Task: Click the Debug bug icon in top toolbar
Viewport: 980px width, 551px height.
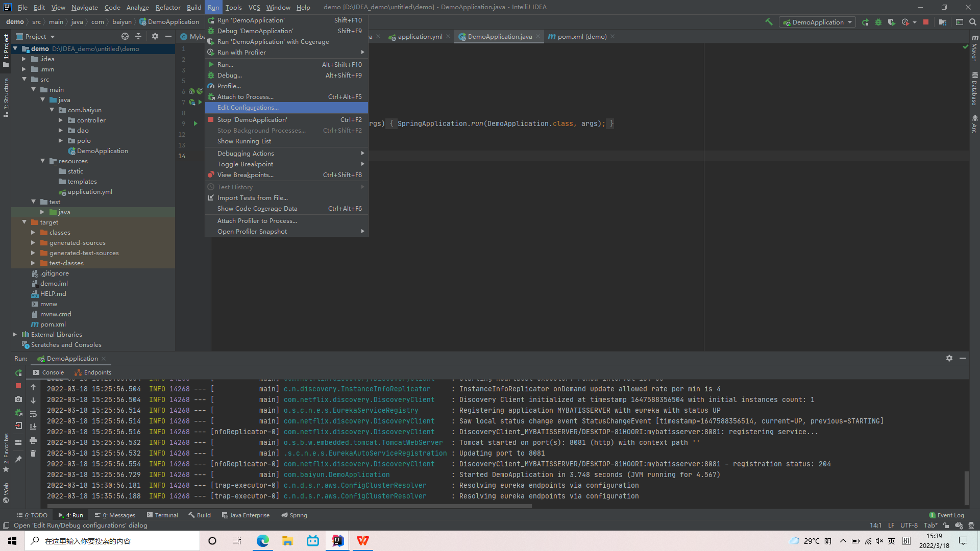Action: (878, 22)
